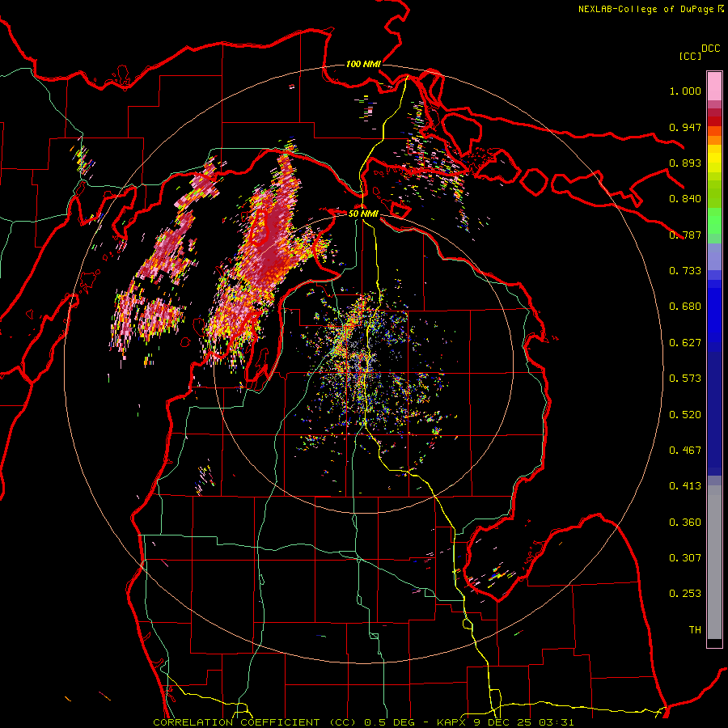
Task: Pick the bright green segment of color bar
Action: coord(714,221)
